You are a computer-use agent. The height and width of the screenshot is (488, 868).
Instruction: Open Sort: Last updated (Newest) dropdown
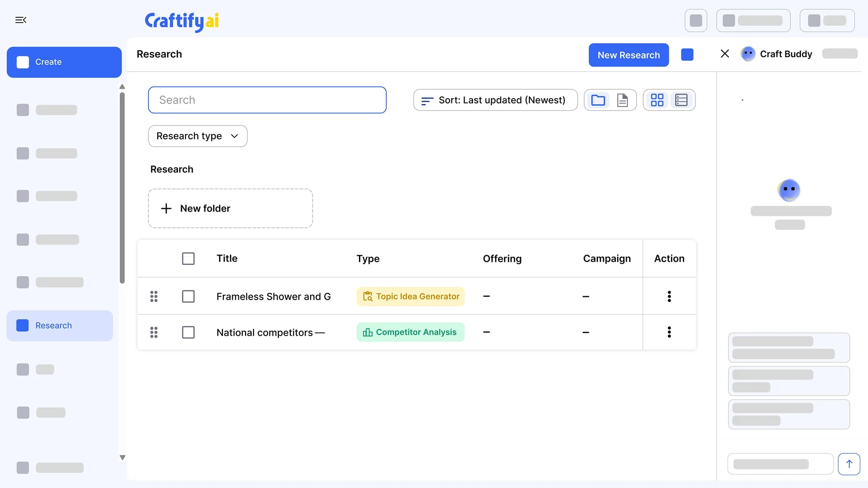[495, 100]
